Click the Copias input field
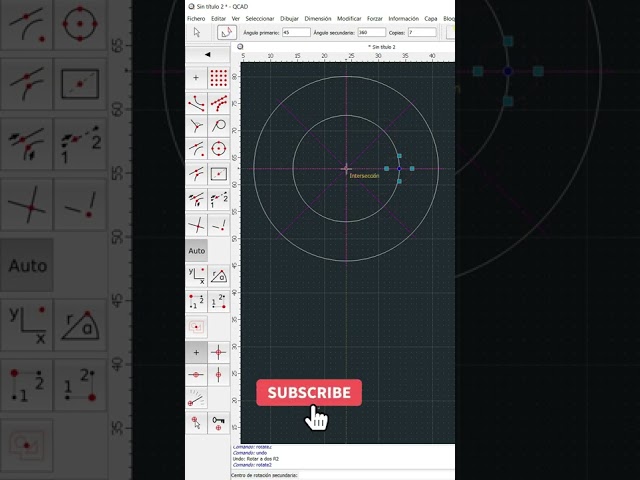 pyautogui.click(x=422, y=32)
